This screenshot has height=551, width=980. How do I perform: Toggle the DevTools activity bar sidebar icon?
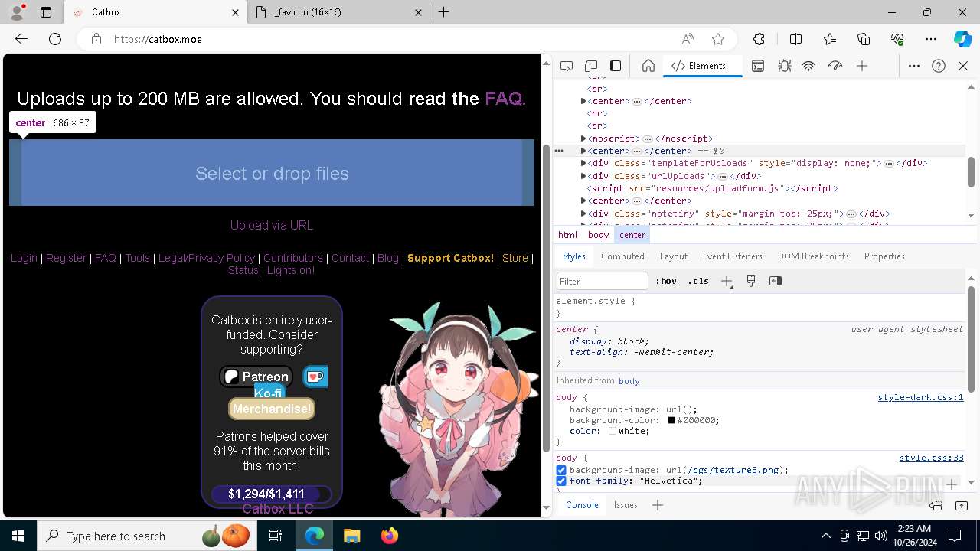pyautogui.click(x=616, y=66)
